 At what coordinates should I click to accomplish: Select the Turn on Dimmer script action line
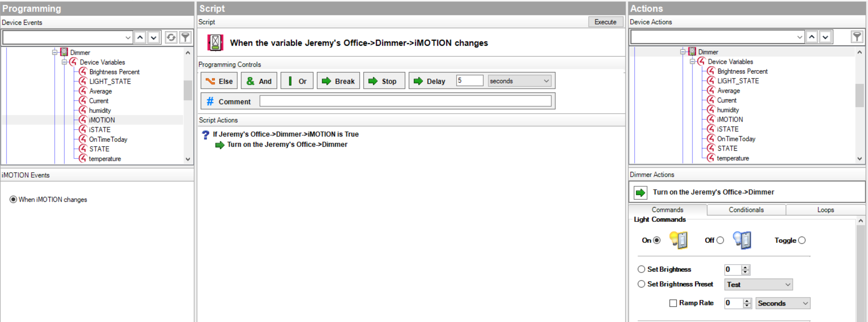(287, 145)
